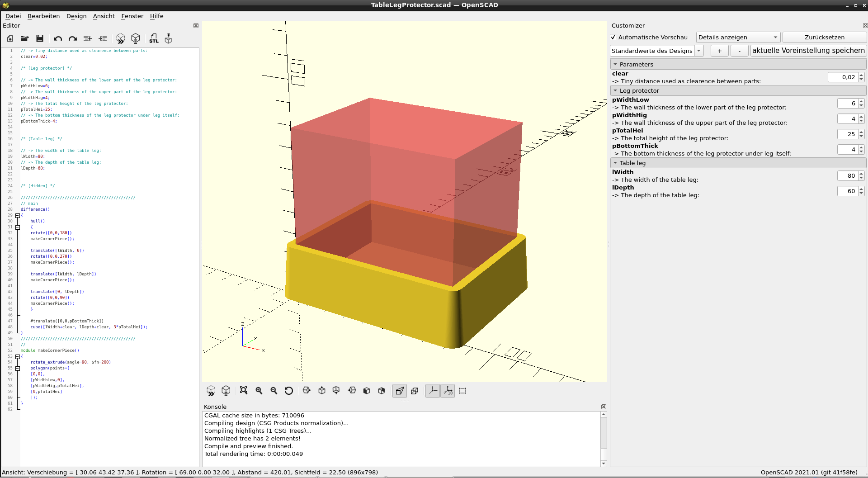The width and height of the screenshot is (868, 478).
Task: Toggle Automatische Vorschau checkbox
Action: (613, 38)
